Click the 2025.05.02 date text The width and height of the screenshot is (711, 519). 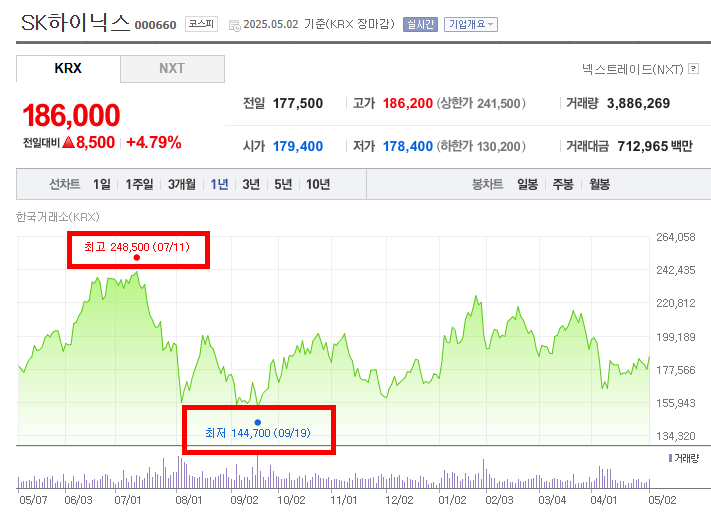[271, 24]
